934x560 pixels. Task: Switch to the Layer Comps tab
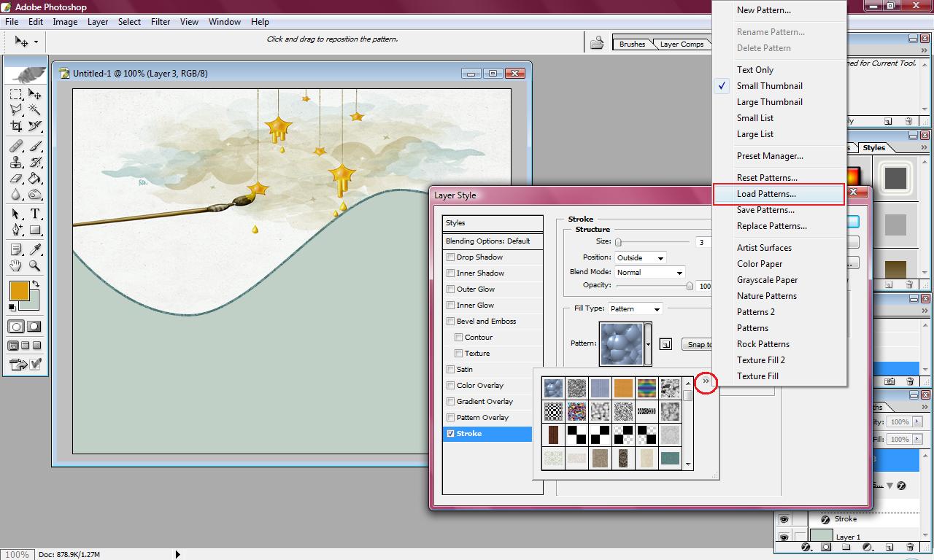point(682,44)
